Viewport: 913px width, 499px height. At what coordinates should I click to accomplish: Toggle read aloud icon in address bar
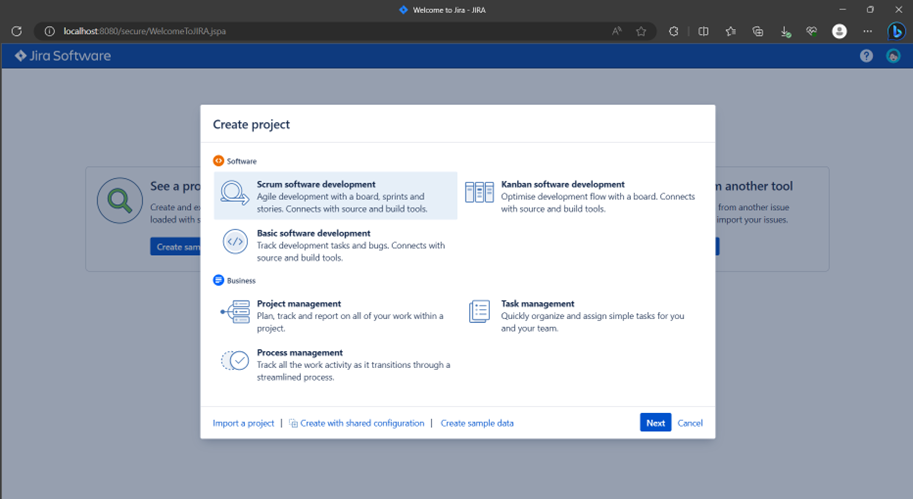pyautogui.click(x=617, y=31)
